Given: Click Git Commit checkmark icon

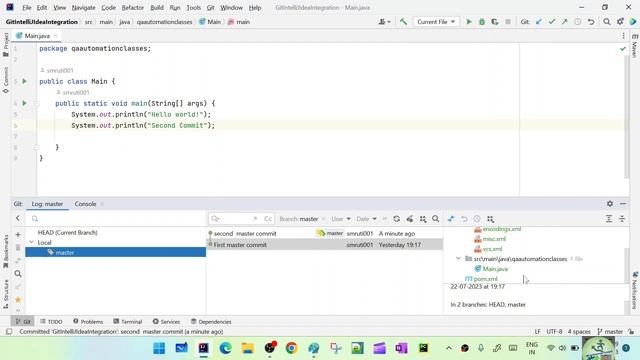Looking at the screenshot, I should [x=552, y=22].
